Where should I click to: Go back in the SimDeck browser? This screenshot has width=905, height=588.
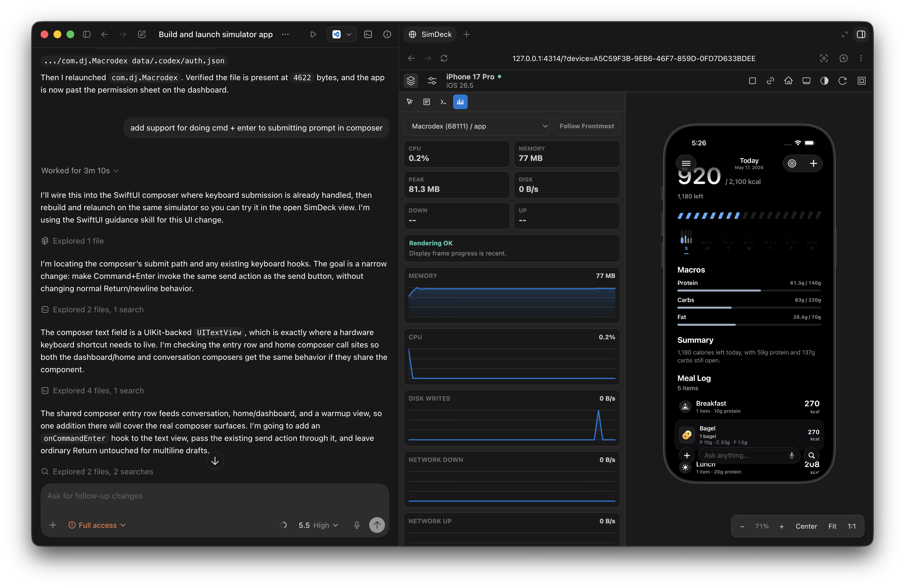(411, 58)
